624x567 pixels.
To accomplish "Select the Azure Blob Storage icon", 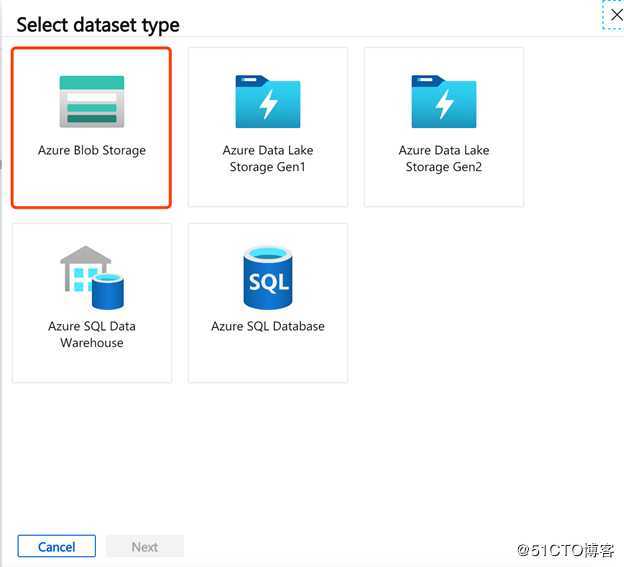I will (92, 101).
